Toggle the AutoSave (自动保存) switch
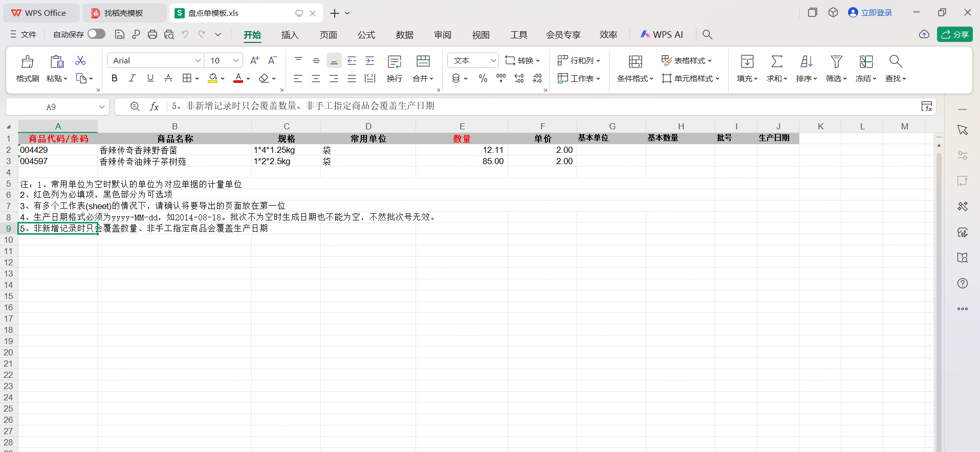Viewport: 980px width, 452px height. point(96,34)
